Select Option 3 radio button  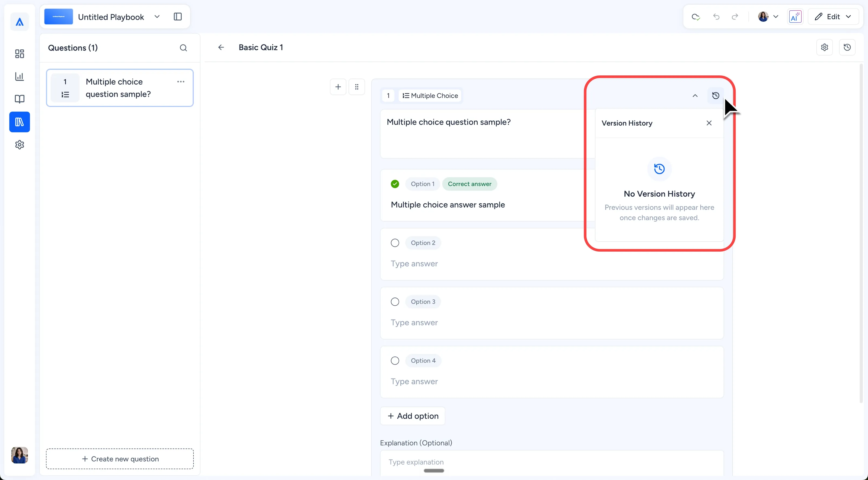395,302
